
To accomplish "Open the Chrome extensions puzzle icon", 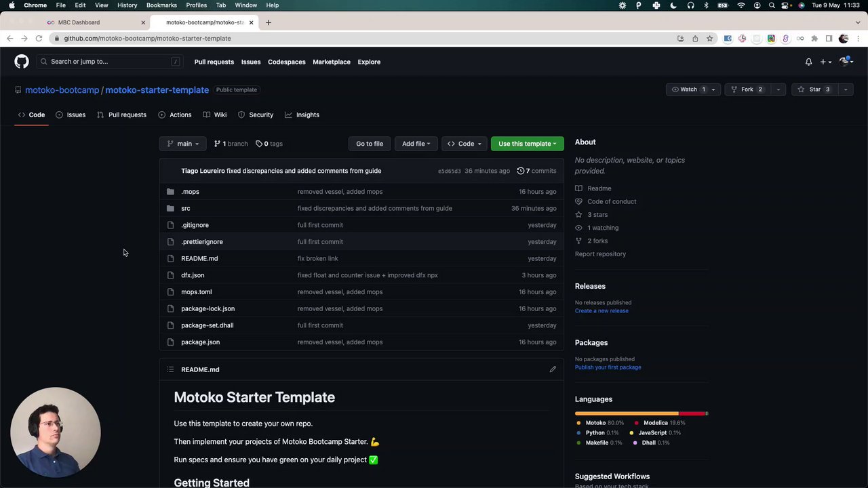I will pyautogui.click(x=814, y=39).
